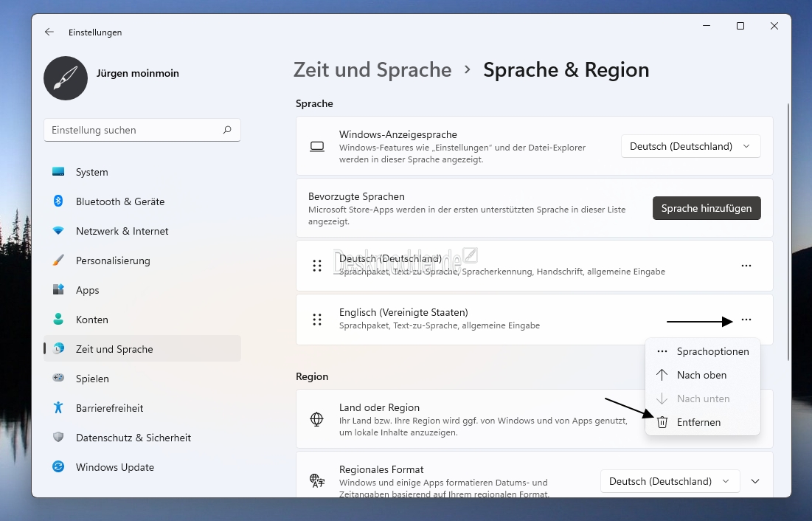Viewport: 812px width, 521px height.
Task: Open Personalisierung in the sidebar
Action: 142,260
